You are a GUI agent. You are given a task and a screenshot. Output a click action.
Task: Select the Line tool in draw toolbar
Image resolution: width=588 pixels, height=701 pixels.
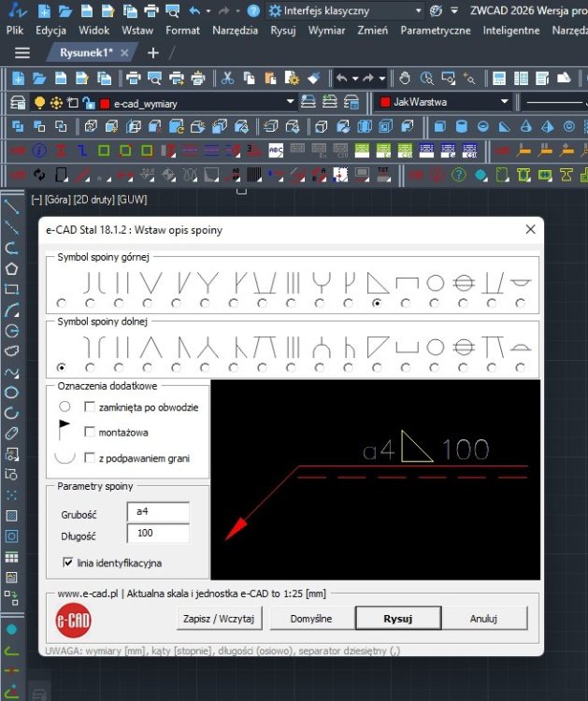coord(11,207)
